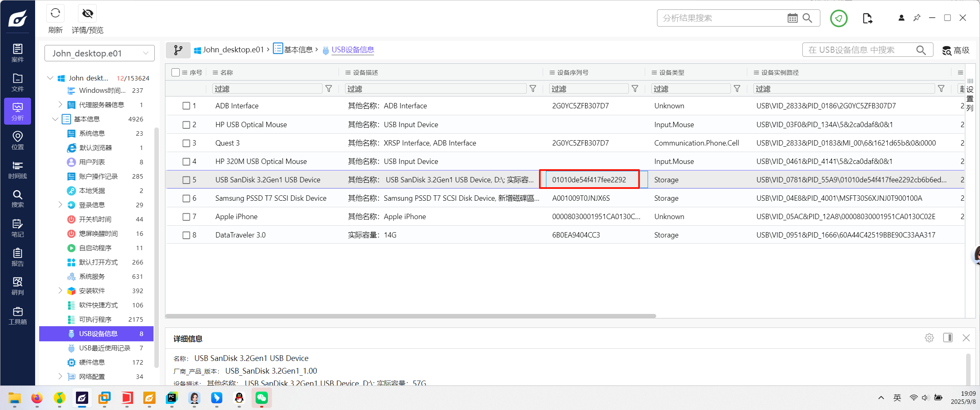Check row 1 ADB Interface checkbox

pyautogui.click(x=186, y=106)
